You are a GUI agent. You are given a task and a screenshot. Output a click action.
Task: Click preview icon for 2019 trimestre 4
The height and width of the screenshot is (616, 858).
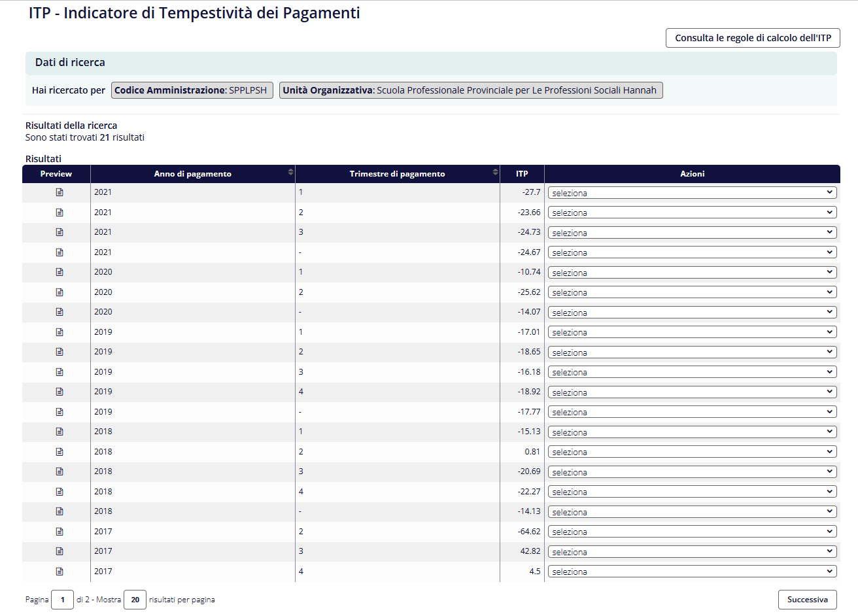[60, 392]
